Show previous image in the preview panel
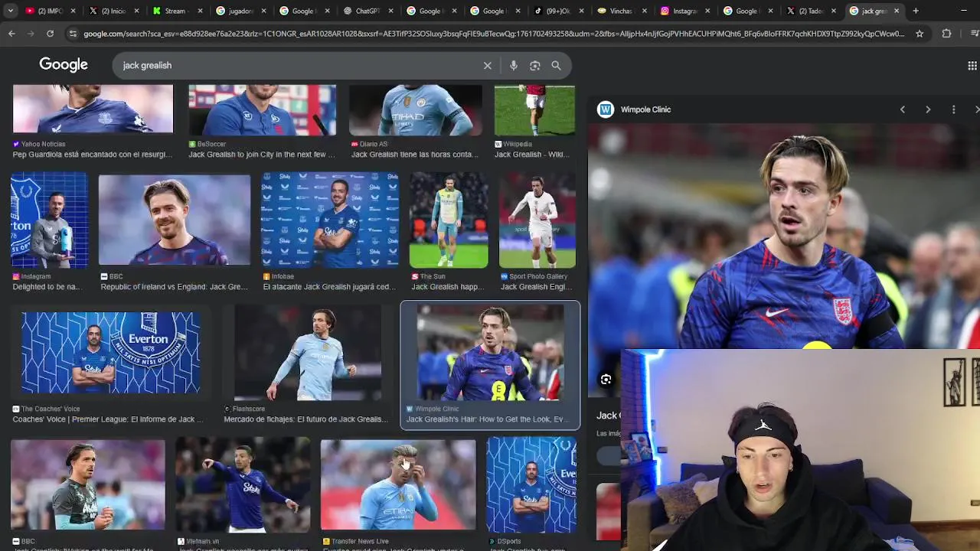This screenshot has width=980, height=551. 903,109
